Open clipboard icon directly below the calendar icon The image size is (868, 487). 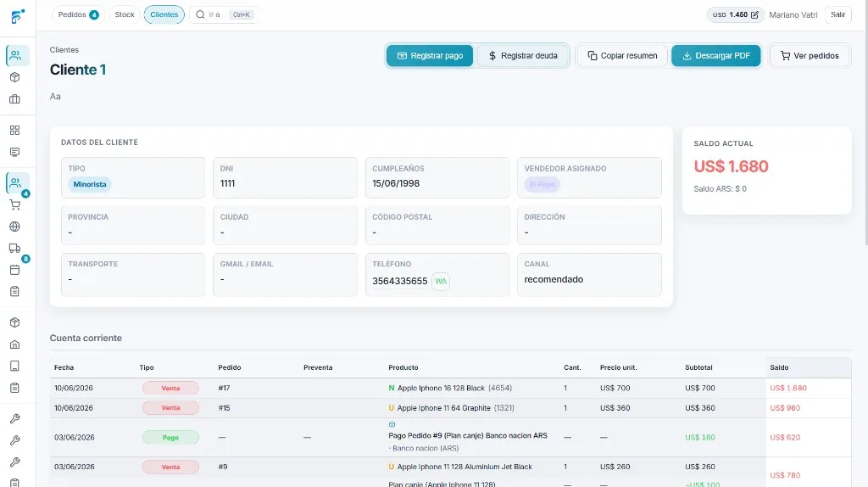(x=15, y=291)
